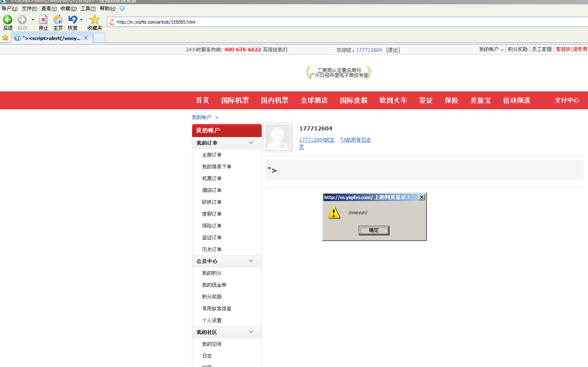Click the Forward arrow icon
The width and height of the screenshot is (588, 367).
click(x=22, y=20)
